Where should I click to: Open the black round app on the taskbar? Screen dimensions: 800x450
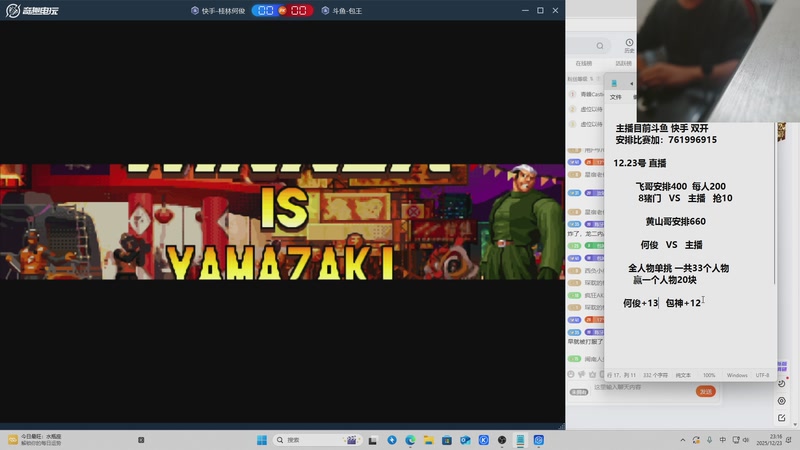click(x=502, y=440)
